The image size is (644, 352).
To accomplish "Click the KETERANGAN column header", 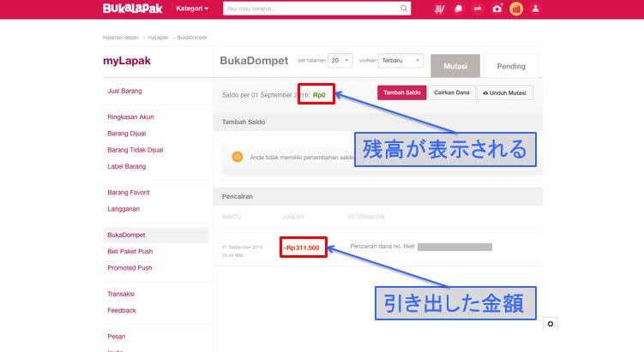I will point(366,217).
